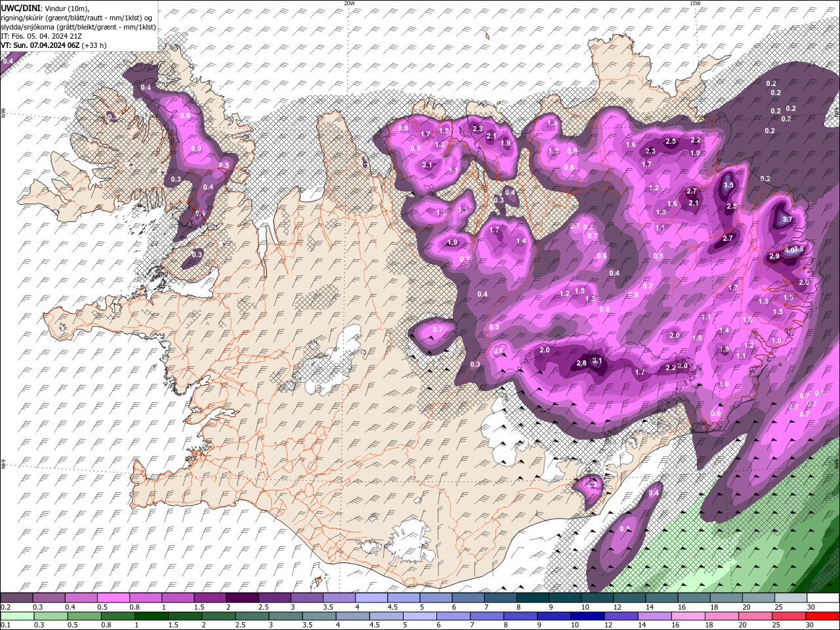Click bottom legend swatch between 0.3 and 0.5

point(51,616)
